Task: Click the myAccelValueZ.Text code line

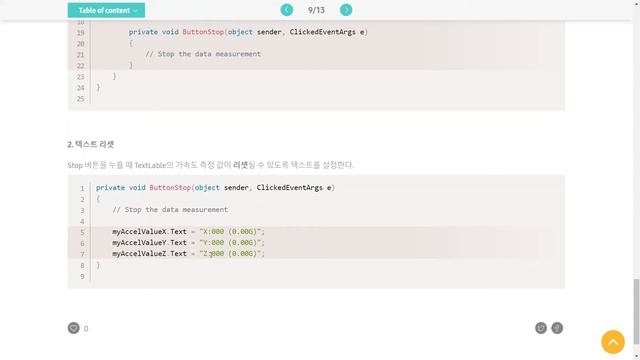Action: click(x=189, y=253)
